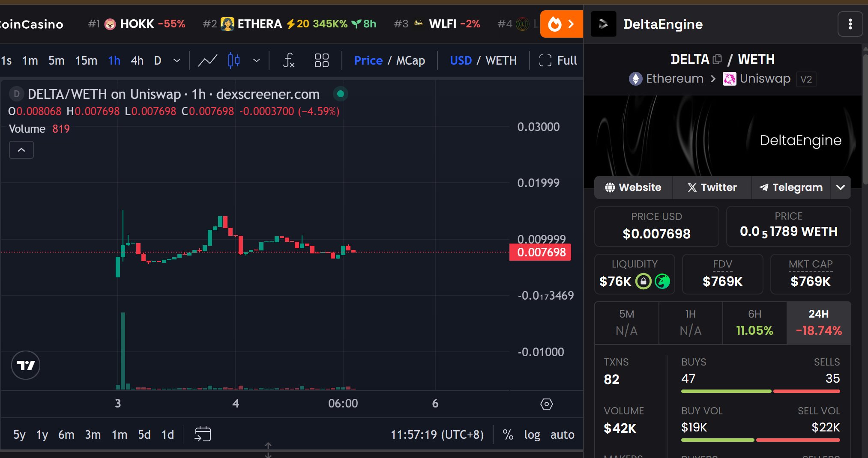The height and width of the screenshot is (458, 868).
Task: Open the go-to-date calendar icon
Action: coord(203,434)
